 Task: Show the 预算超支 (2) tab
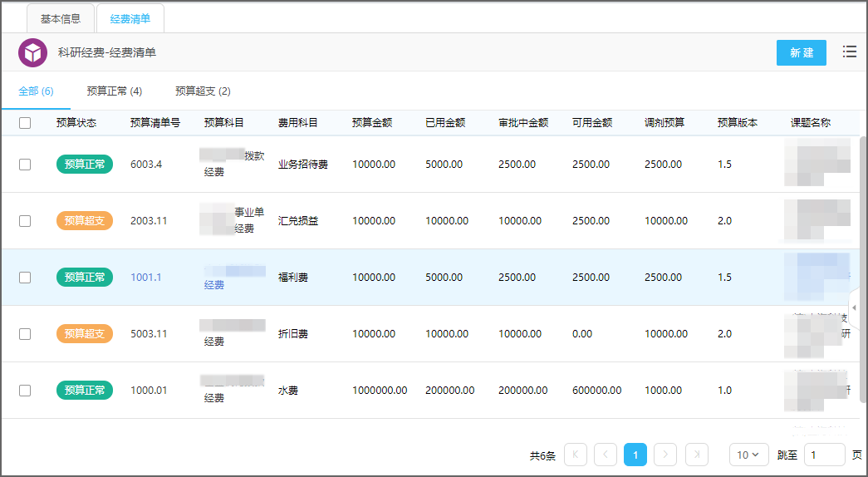coord(203,91)
